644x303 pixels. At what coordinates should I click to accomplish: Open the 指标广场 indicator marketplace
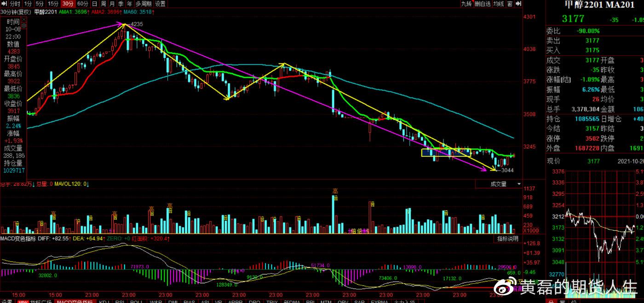pyautogui.click(x=41, y=301)
